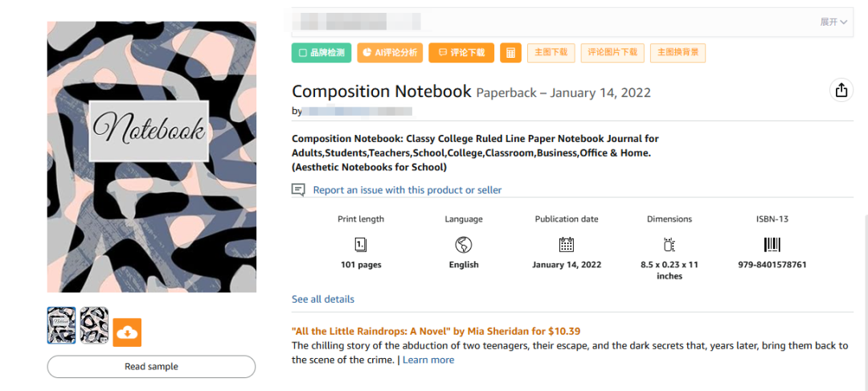The height and width of the screenshot is (391, 868).
Task: Click the share icon beside the title
Action: click(x=841, y=90)
